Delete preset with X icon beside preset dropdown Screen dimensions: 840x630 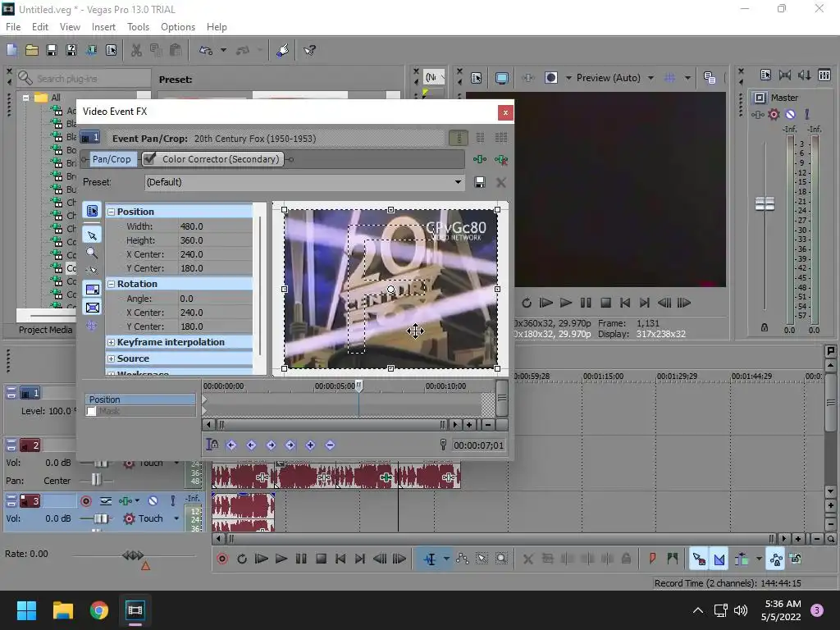click(501, 182)
